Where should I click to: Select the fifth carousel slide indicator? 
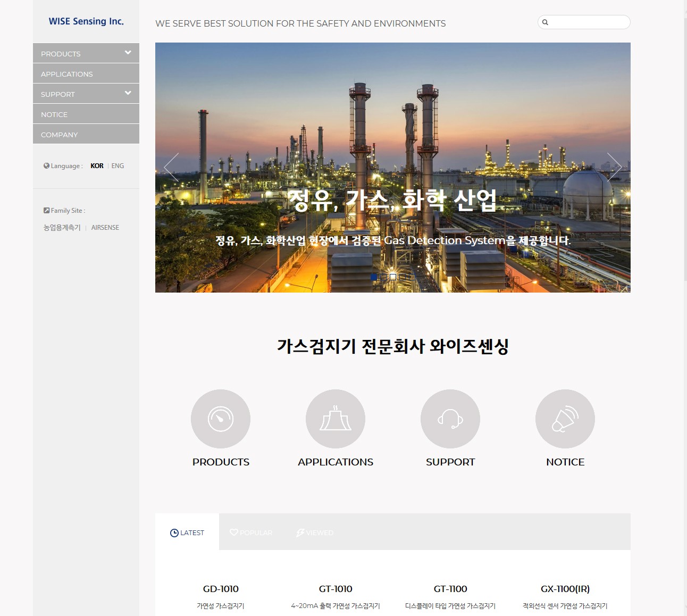click(412, 277)
